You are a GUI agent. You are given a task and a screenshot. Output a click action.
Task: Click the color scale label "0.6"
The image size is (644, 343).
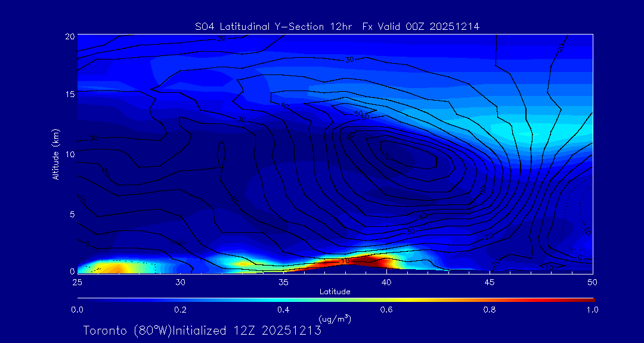(386, 310)
